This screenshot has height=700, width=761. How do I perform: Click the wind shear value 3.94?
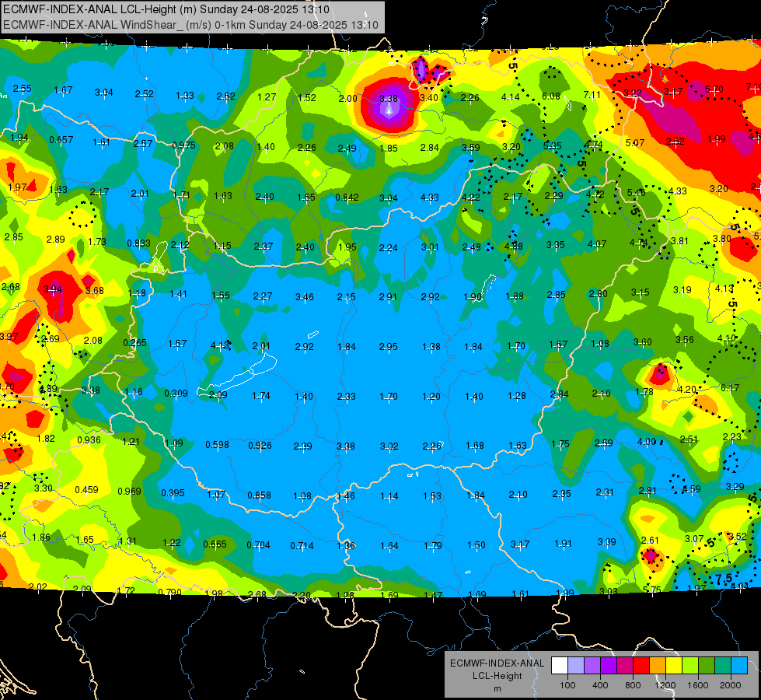[53, 289]
